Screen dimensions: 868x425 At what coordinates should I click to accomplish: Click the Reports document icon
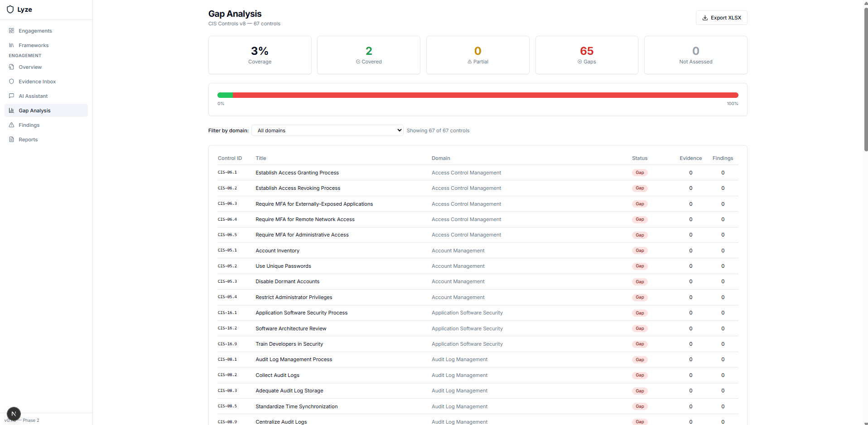tap(11, 140)
